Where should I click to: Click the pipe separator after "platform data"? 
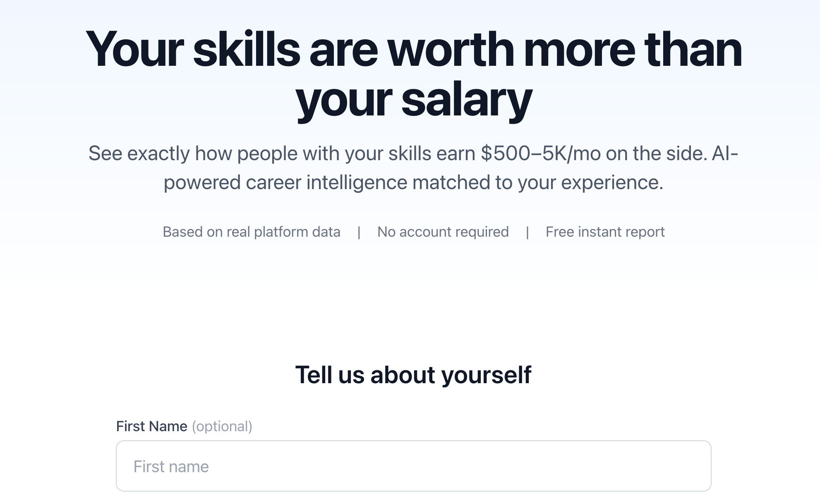tap(359, 232)
